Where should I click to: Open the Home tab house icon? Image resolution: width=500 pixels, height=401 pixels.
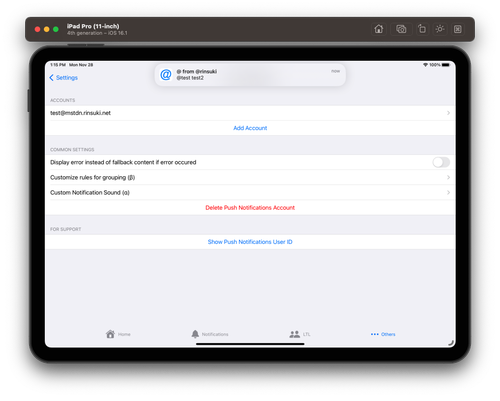(110, 334)
